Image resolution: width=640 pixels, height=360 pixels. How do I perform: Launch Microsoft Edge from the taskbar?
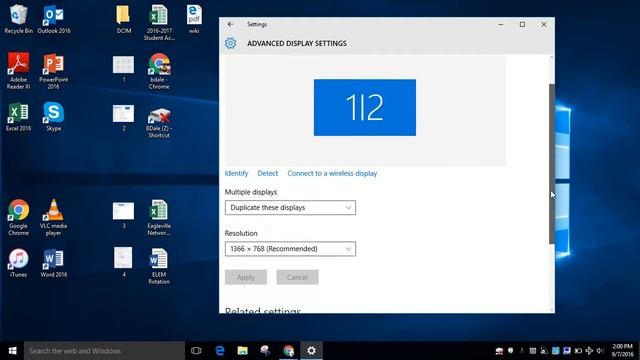(220, 351)
